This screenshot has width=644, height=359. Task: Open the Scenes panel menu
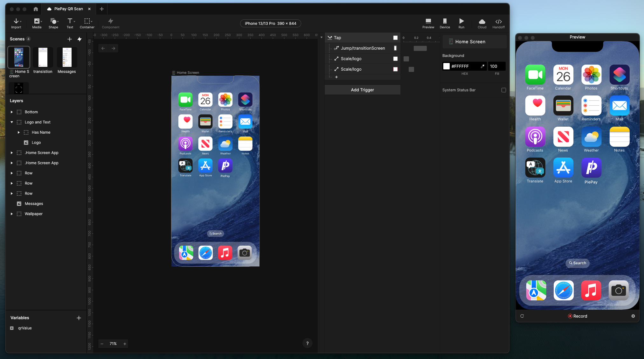pyautogui.click(x=79, y=39)
